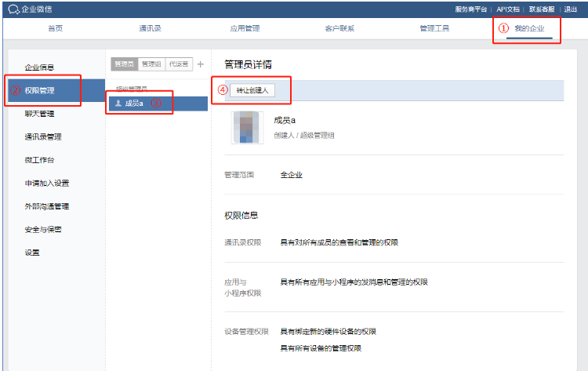Select the 我的企业 tab

click(529, 28)
